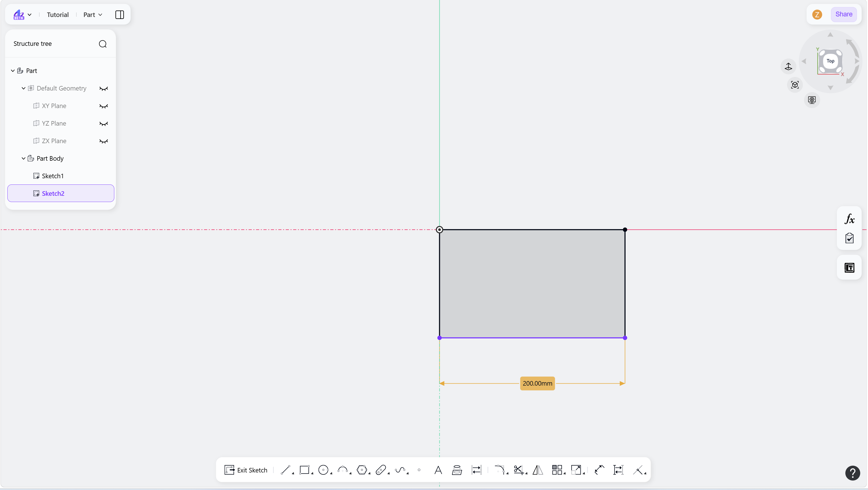Collapse the Part Body node
The width and height of the screenshot is (868, 490).
(23, 158)
